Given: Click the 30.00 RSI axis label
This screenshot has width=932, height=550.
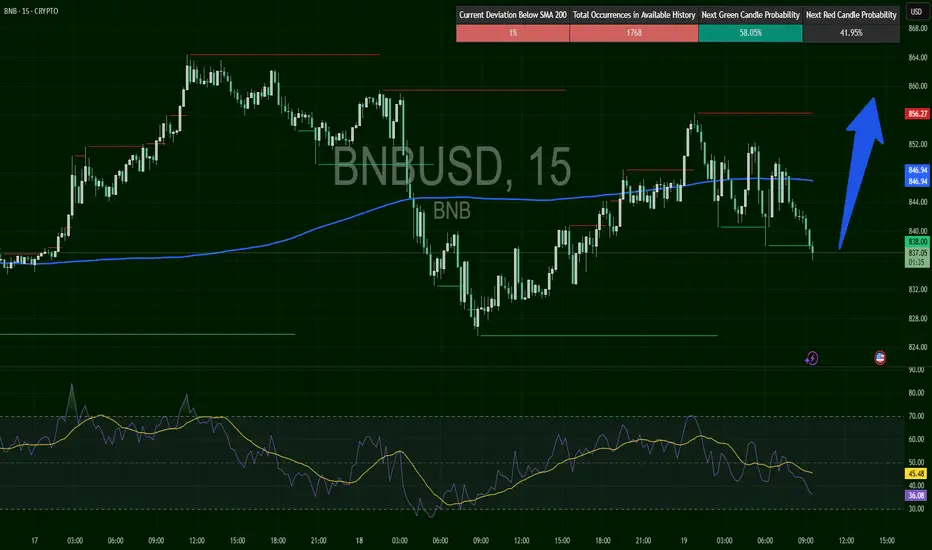Looking at the screenshot, I should click(x=916, y=508).
